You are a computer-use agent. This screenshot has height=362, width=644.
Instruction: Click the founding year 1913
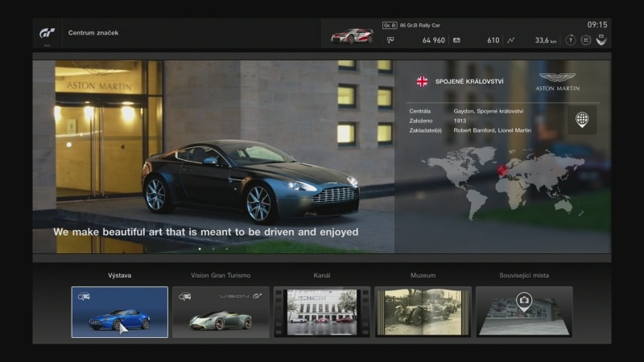pyautogui.click(x=460, y=121)
